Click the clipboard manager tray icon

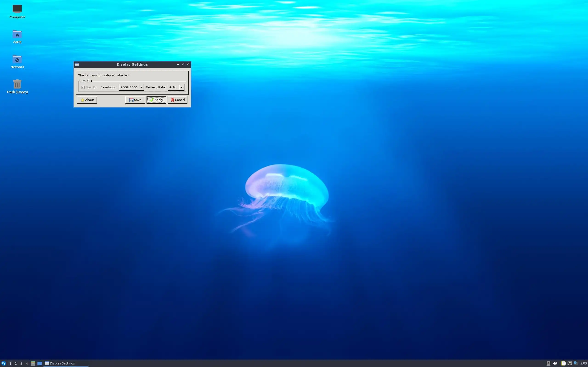click(x=563, y=363)
